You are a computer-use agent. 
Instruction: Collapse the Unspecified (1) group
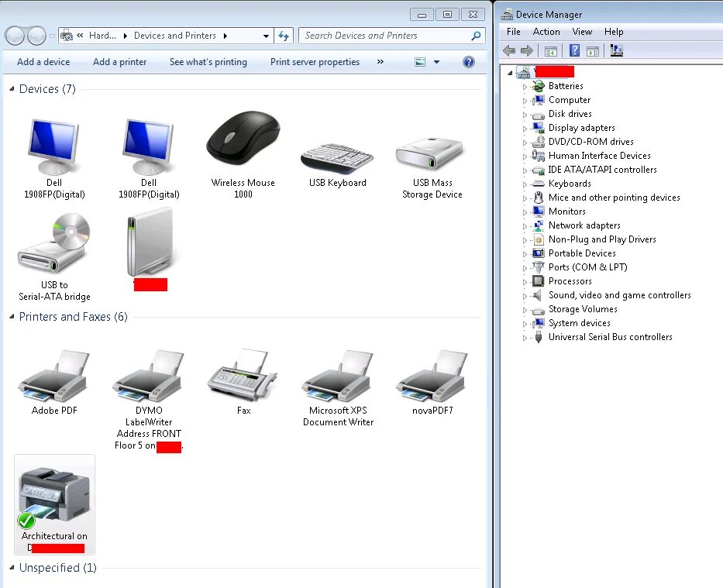coord(12,567)
